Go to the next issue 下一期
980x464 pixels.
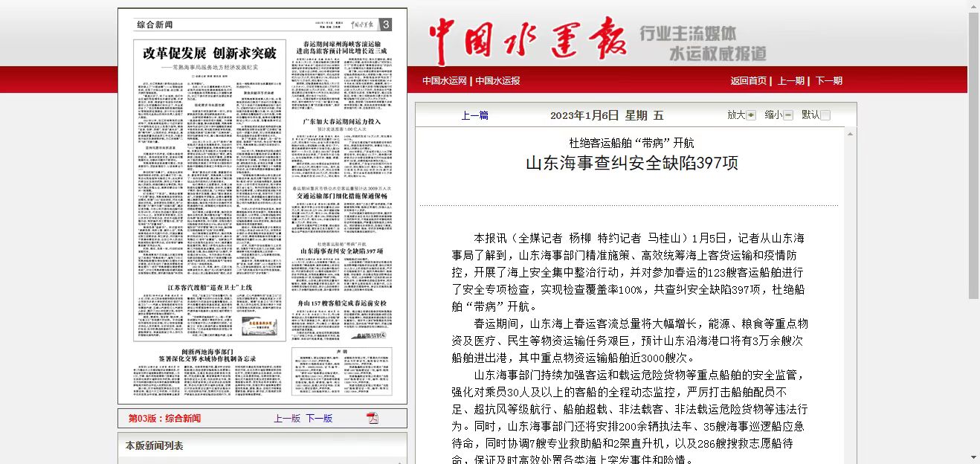(x=829, y=81)
